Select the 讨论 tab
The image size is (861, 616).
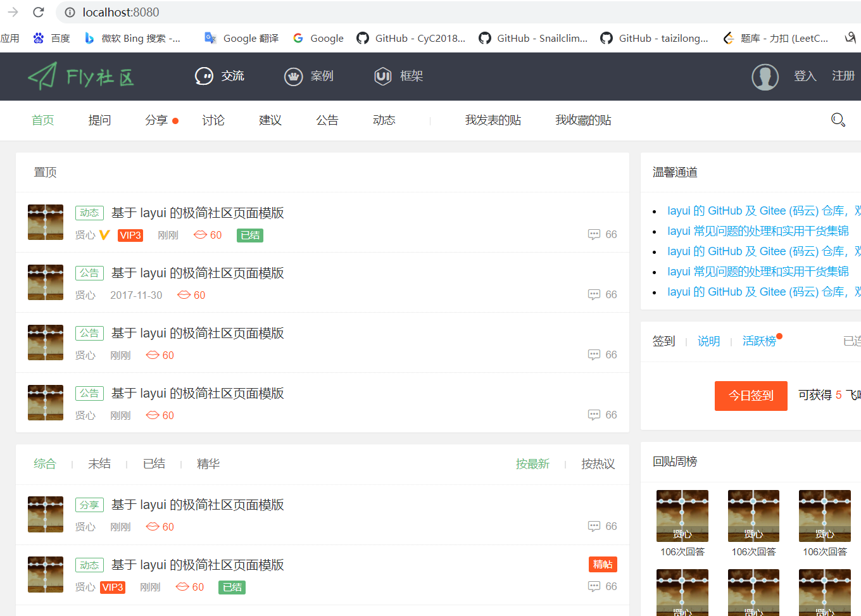(213, 120)
